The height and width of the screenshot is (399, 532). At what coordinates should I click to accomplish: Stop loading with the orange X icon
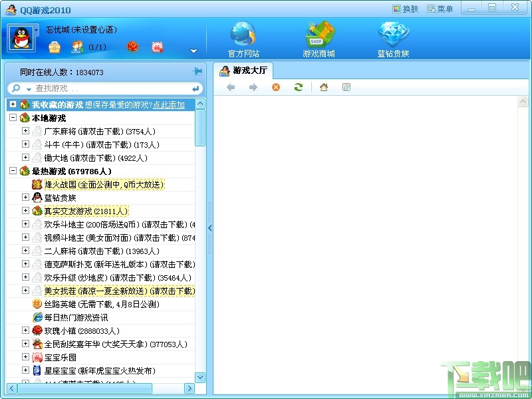tap(276, 88)
